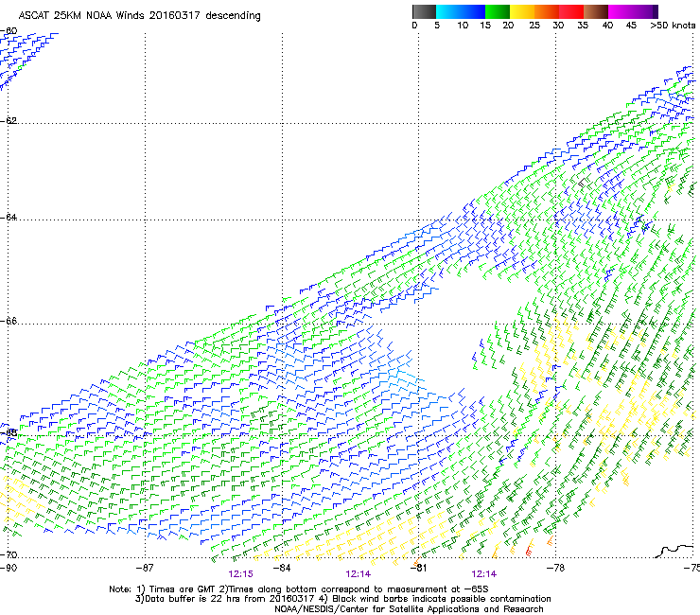
Task: Select the dark purple 45-50 knots legend segment
Action: [x=645, y=11]
